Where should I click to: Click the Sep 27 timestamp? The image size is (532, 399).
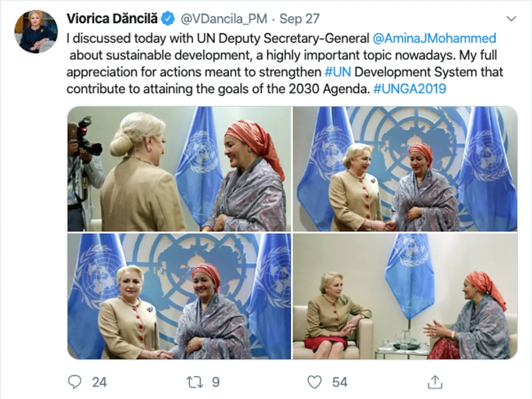tap(299, 19)
